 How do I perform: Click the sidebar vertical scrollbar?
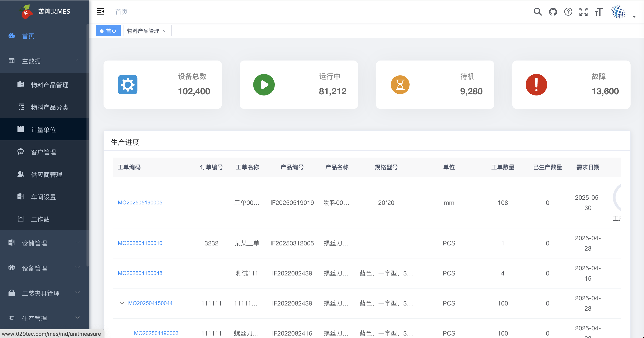click(x=87, y=145)
